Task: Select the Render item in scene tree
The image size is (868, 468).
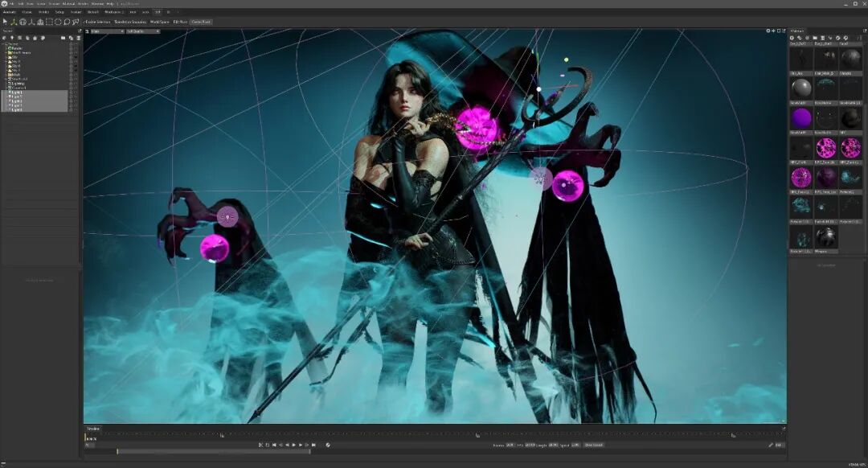Action: 18,48
